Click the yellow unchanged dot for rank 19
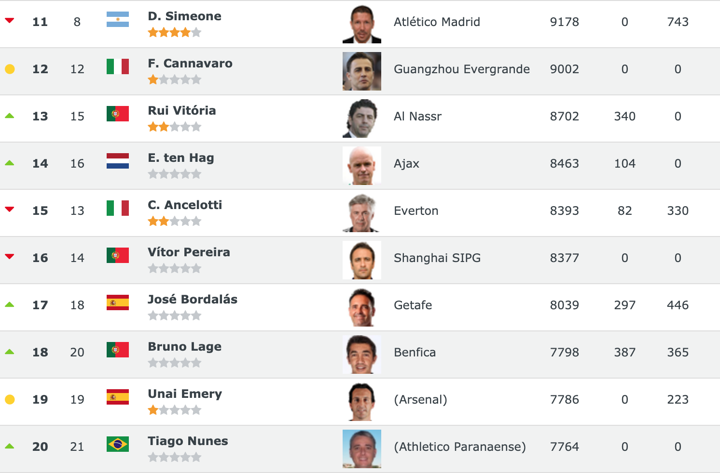 [x=10, y=399]
